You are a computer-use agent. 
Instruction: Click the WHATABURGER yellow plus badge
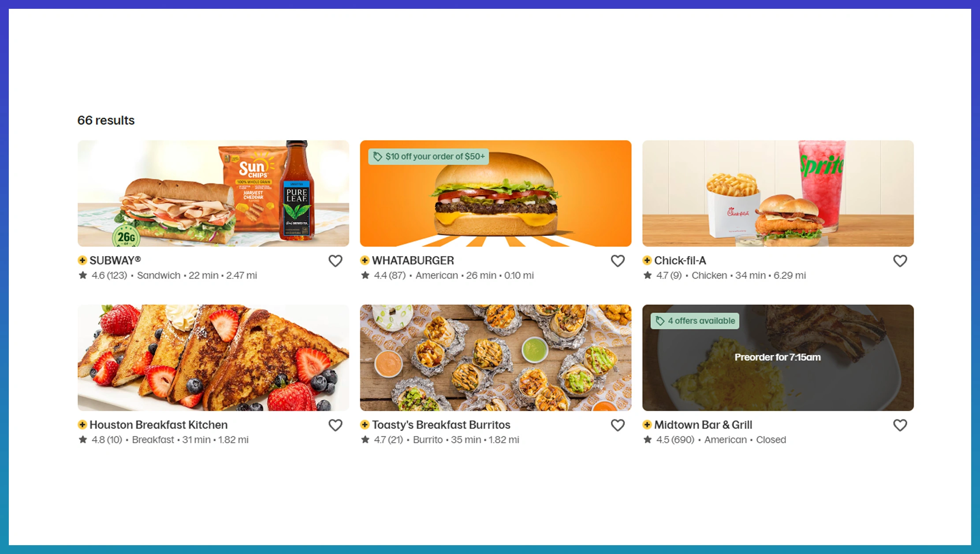tap(365, 260)
